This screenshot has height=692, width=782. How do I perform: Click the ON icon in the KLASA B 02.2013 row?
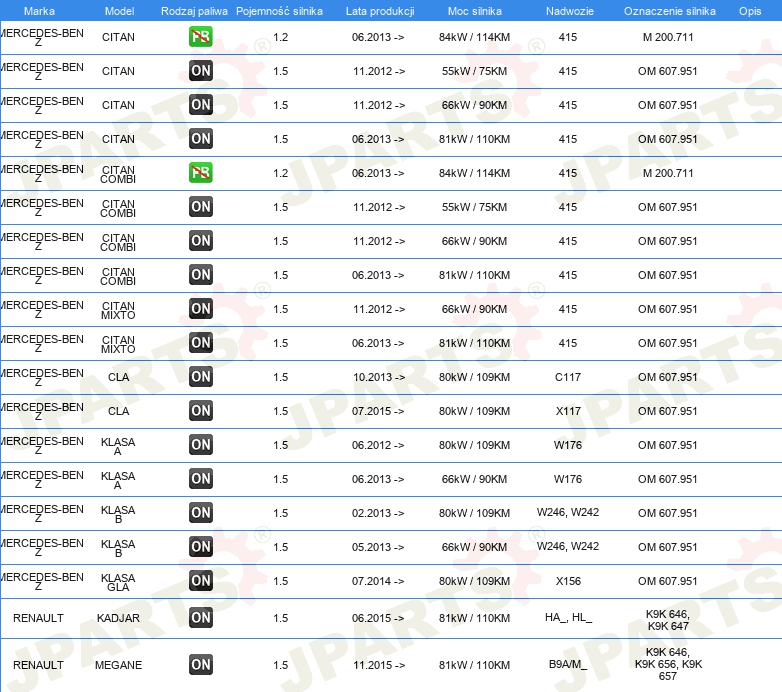(200, 513)
